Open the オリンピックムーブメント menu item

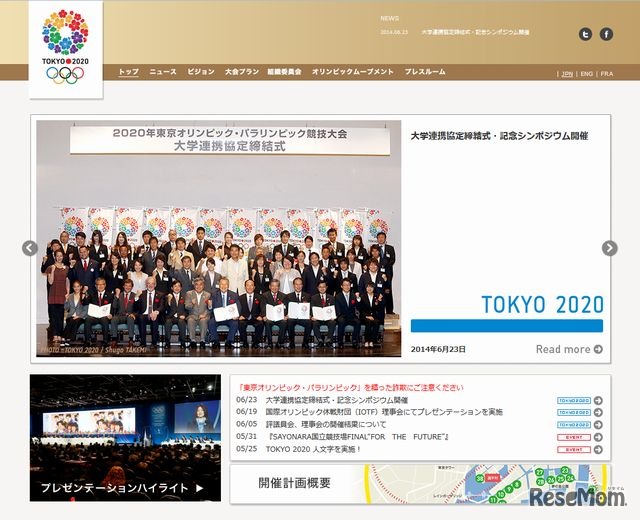click(353, 72)
